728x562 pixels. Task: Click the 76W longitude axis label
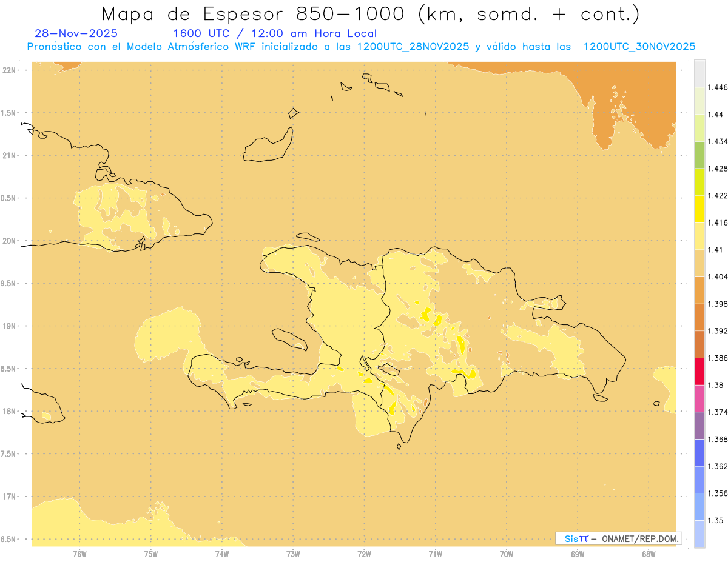79,554
